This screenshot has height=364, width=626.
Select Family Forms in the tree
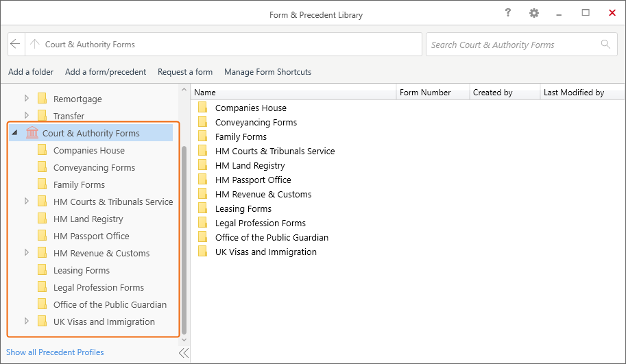[x=79, y=184]
